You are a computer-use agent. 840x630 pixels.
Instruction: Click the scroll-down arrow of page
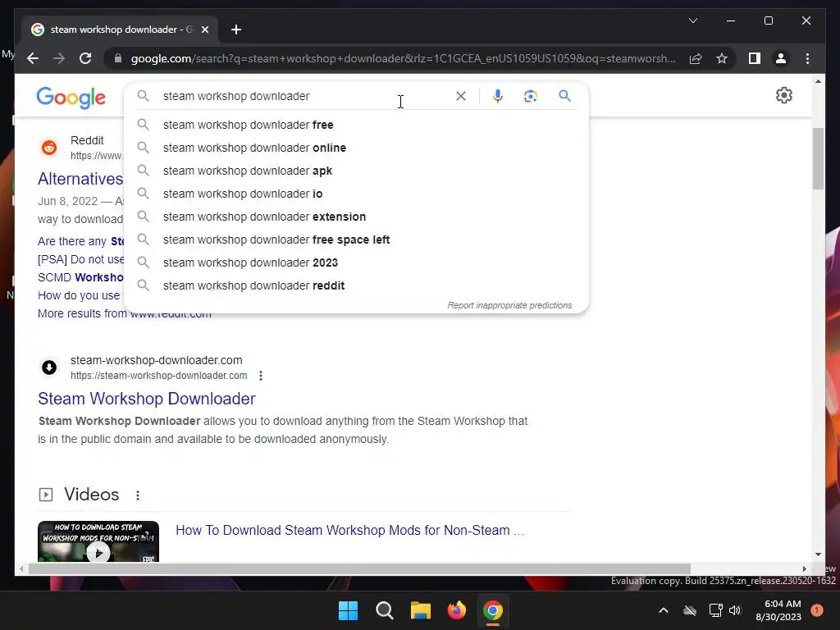(x=818, y=555)
